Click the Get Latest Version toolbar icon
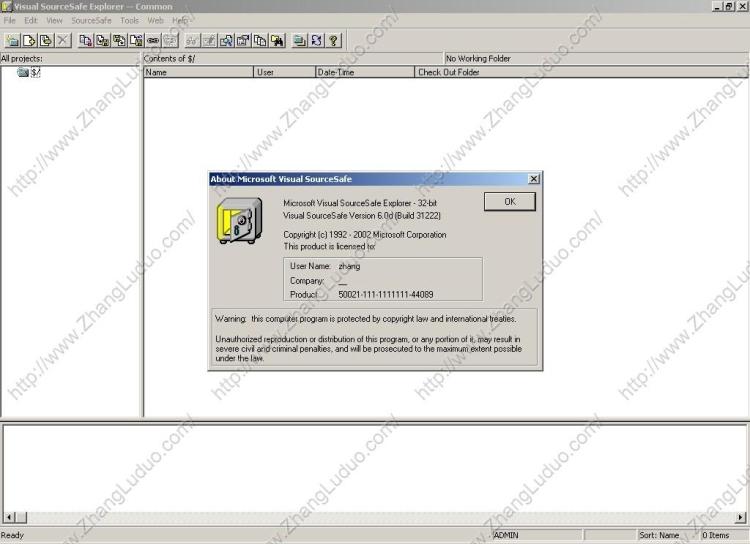Image resolution: width=750 pixels, height=544 pixels. pyautogui.click(x=86, y=40)
